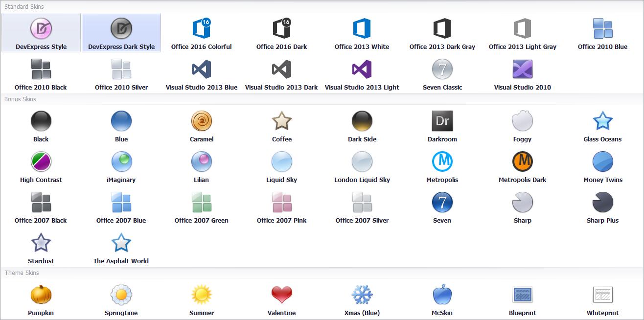Select the Blueprint theme skin

pyautogui.click(x=522, y=295)
